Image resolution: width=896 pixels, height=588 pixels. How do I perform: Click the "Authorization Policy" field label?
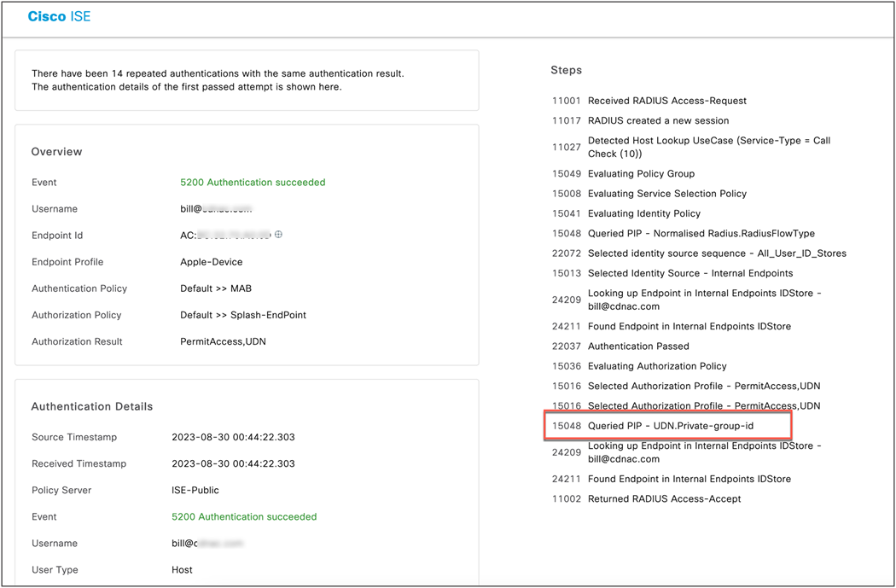77,315
